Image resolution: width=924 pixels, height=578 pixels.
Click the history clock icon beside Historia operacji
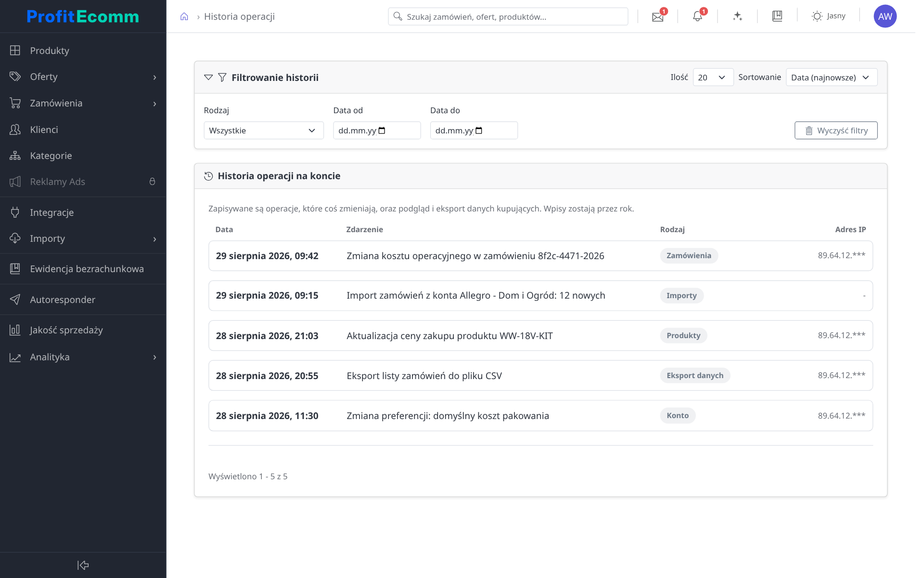pyautogui.click(x=208, y=176)
